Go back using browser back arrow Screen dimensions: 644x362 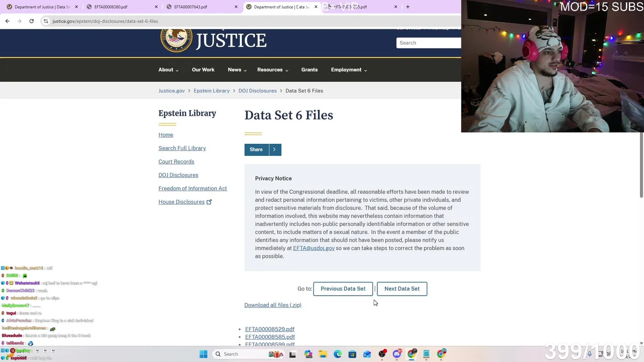tap(7, 21)
